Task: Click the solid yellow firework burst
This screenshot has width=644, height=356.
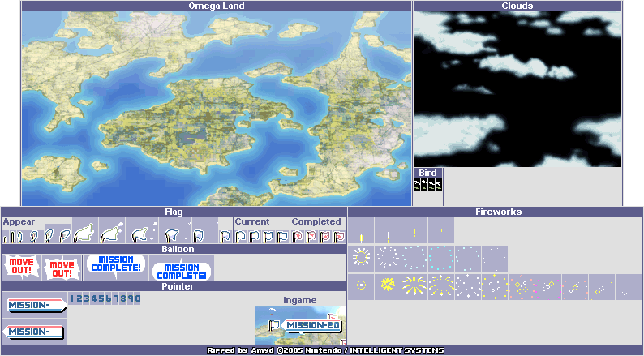Action: 388,285
